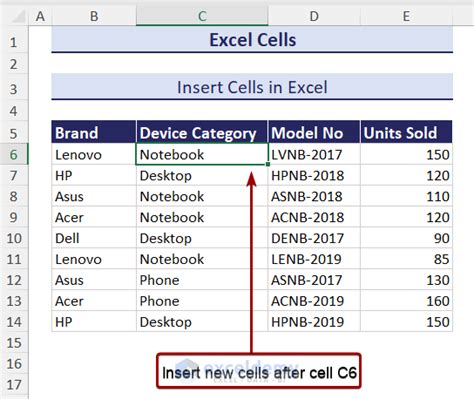This screenshot has height=399, width=474.
Task: Click the Lenovo cell in row 6
Action: 94,154
